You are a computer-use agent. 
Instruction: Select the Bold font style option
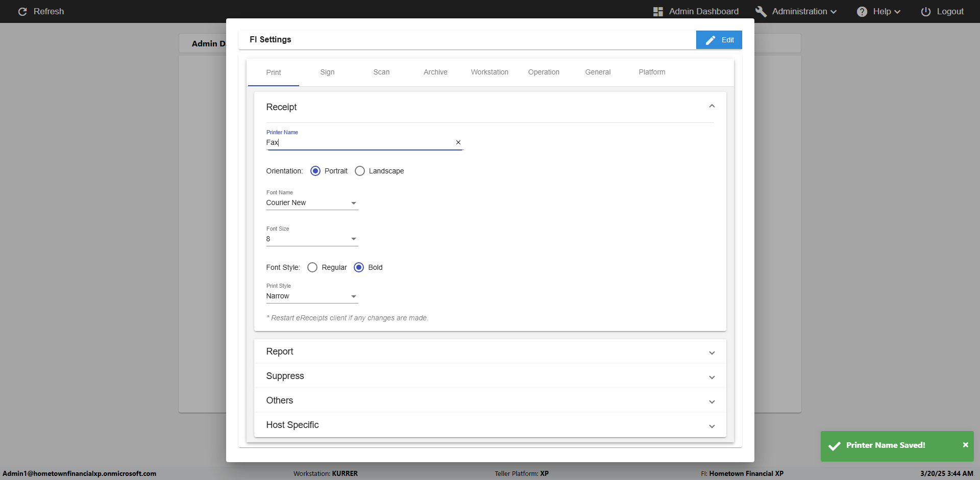(359, 267)
